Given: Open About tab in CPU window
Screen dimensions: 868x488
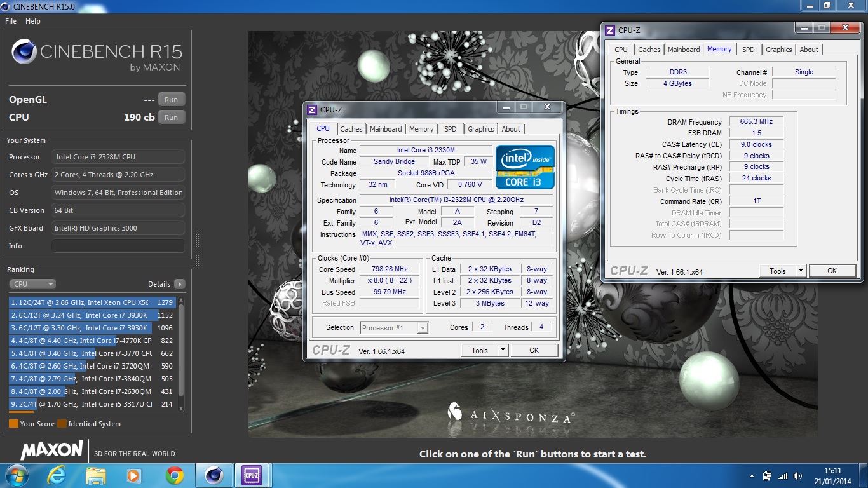Looking at the screenshot, I should coord(511,129).
